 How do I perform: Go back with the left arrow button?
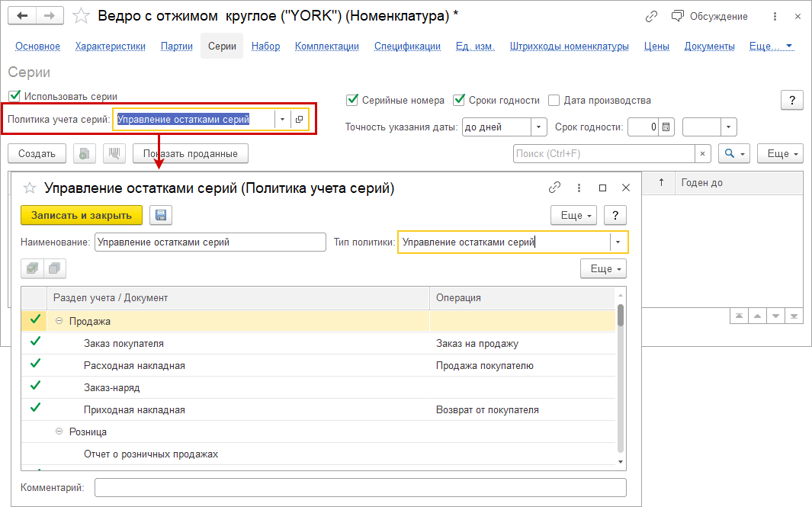pos(22,15)
